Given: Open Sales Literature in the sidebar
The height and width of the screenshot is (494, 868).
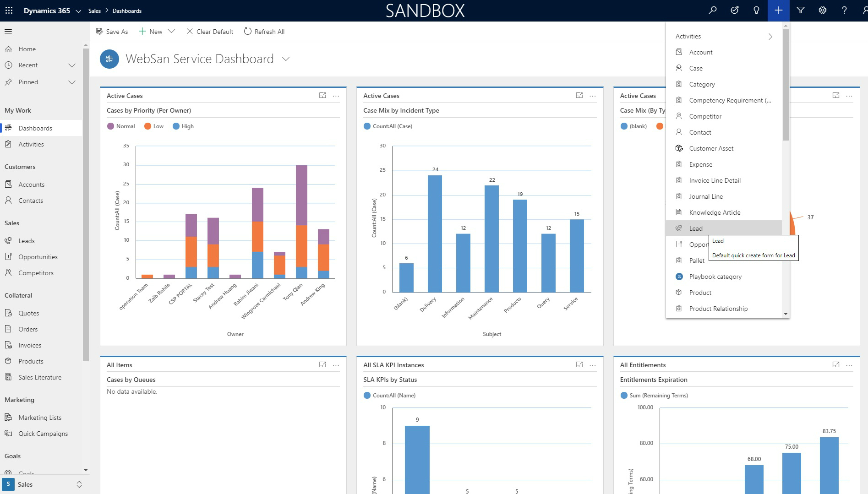Looking at the screenshot, I should 41,377.
